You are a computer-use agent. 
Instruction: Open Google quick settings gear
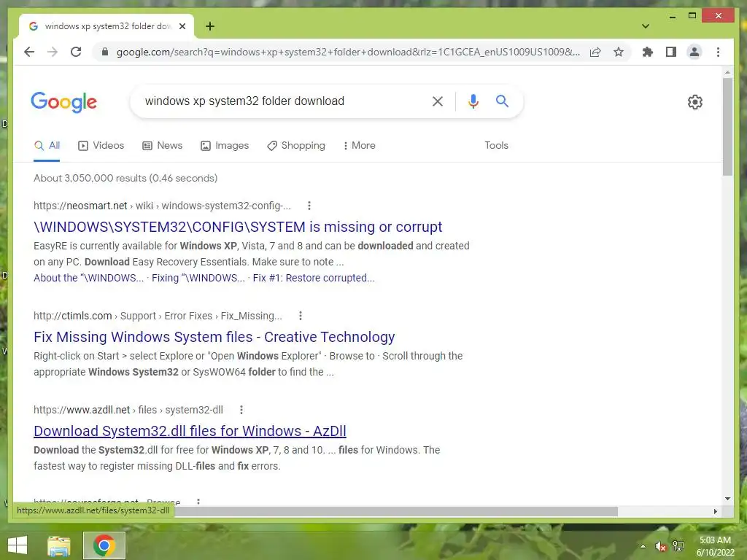[695, 102]
